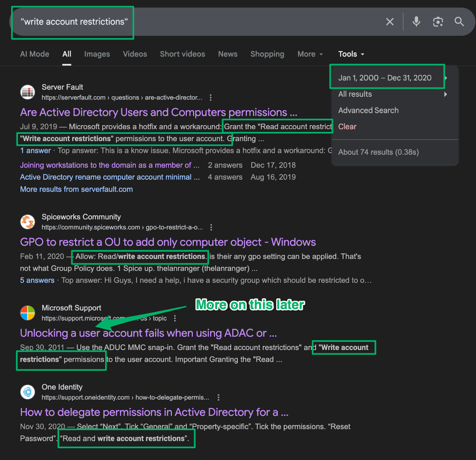The image size is (476, 460).
Task: Open More results from serverfault.com link
Action: click(76, 189)
